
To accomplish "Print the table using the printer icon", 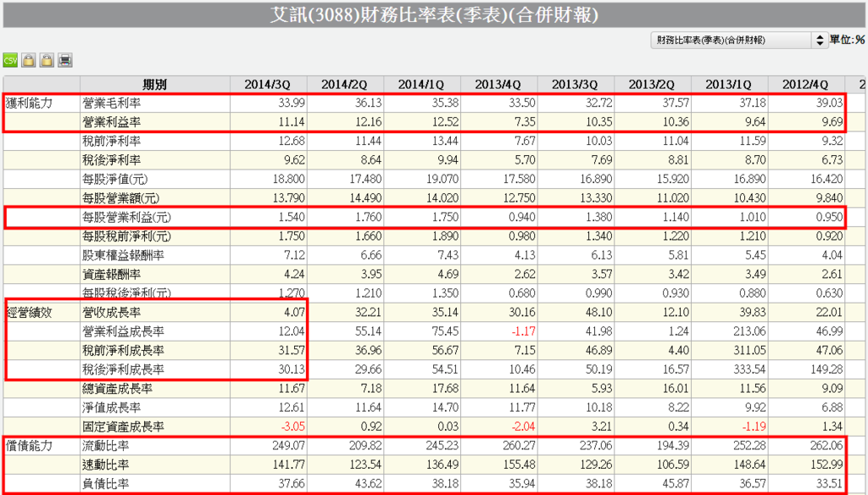I will pos(64,60).
